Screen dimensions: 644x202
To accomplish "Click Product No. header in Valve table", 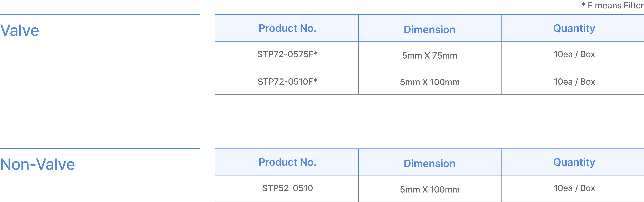I will (287, 28).
